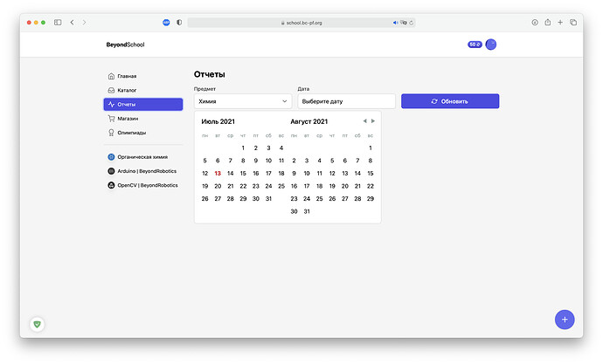Viewport: 603px width, 364px height.
Task: Go to next month in calendar
Action: point(373,121)
